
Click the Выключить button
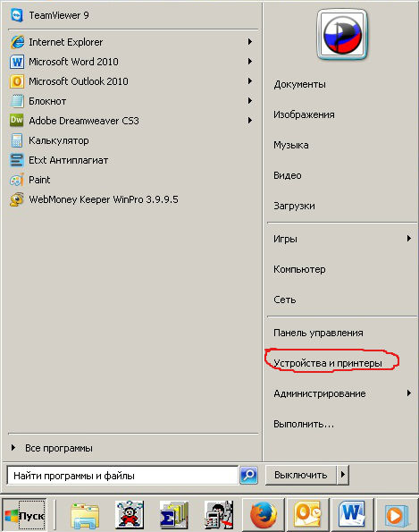(x=301, y=474)
